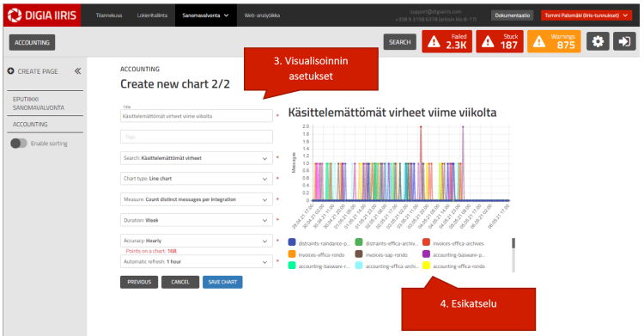Toggle purple accounting-basware-p legend swatch

point(426,254)
